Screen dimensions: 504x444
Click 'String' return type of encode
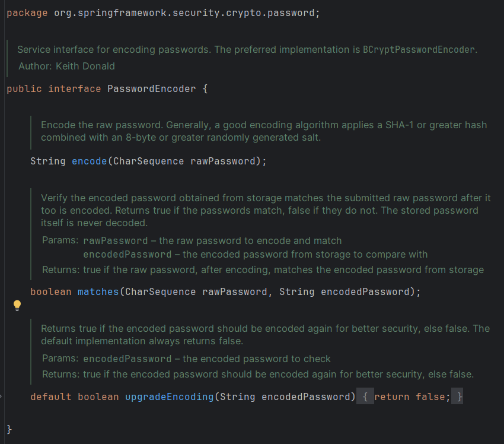click(x=48, y=161)
